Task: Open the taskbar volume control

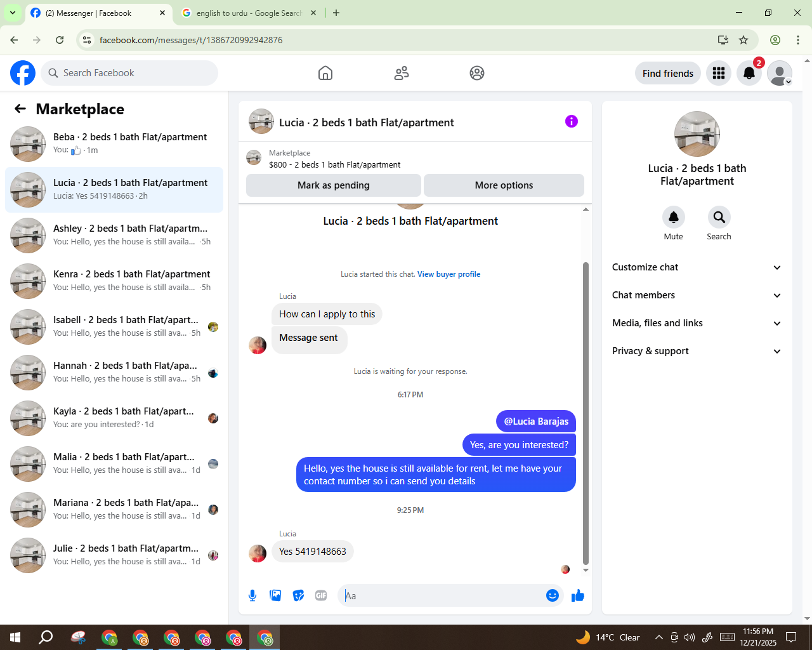Action: pyautogui.click(x=690, y=637)
